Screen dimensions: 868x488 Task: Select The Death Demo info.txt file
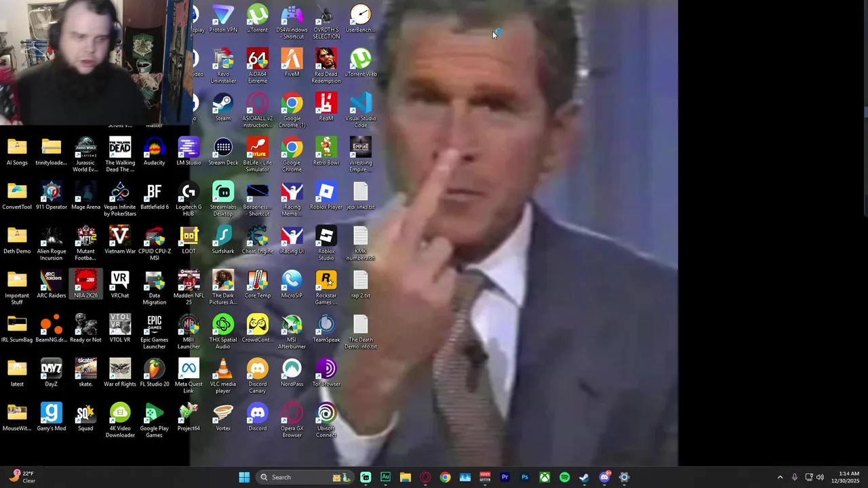coord(361,332)
